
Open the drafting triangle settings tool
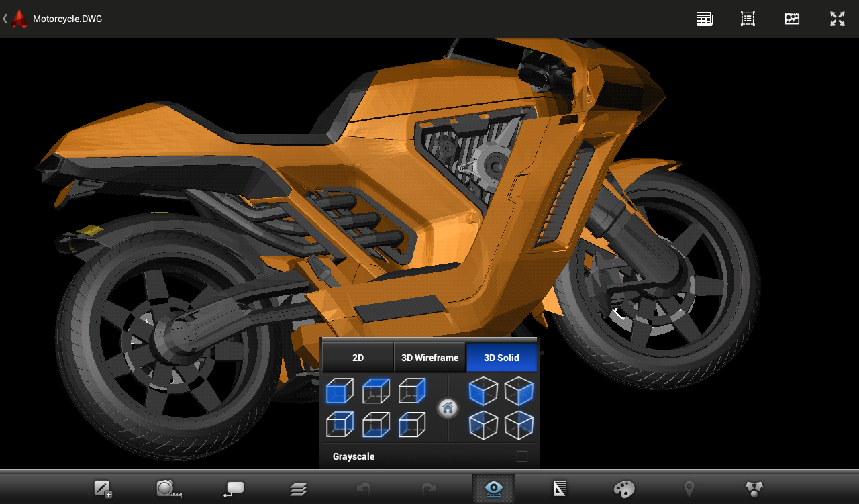[560, 489]
